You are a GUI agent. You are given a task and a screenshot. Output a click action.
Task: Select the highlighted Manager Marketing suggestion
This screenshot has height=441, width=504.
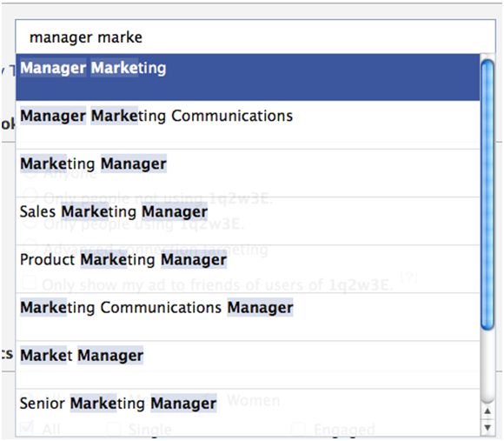click(248, 77)
